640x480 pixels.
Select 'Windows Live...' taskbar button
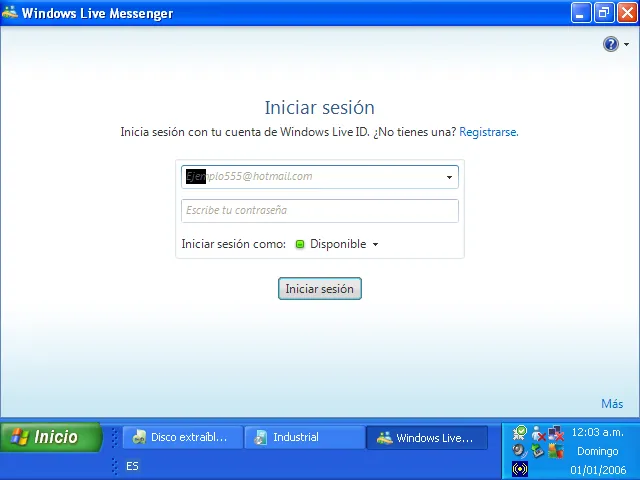(x=427, y=438)
